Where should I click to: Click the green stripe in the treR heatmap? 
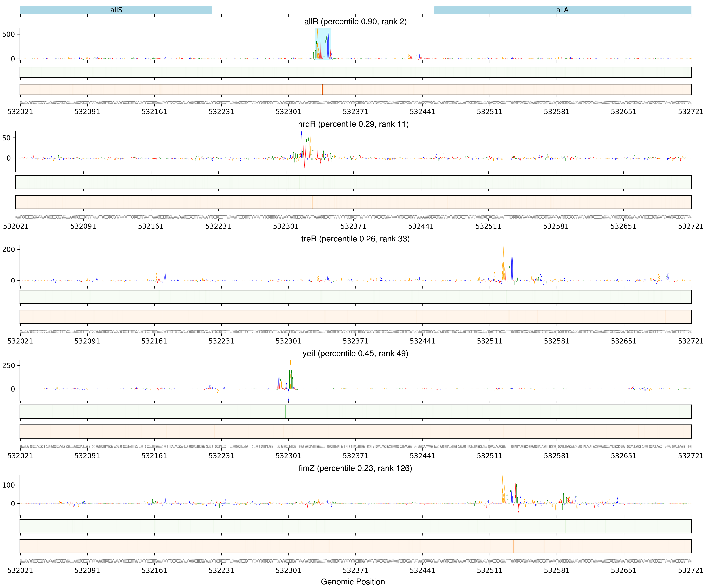506,297
